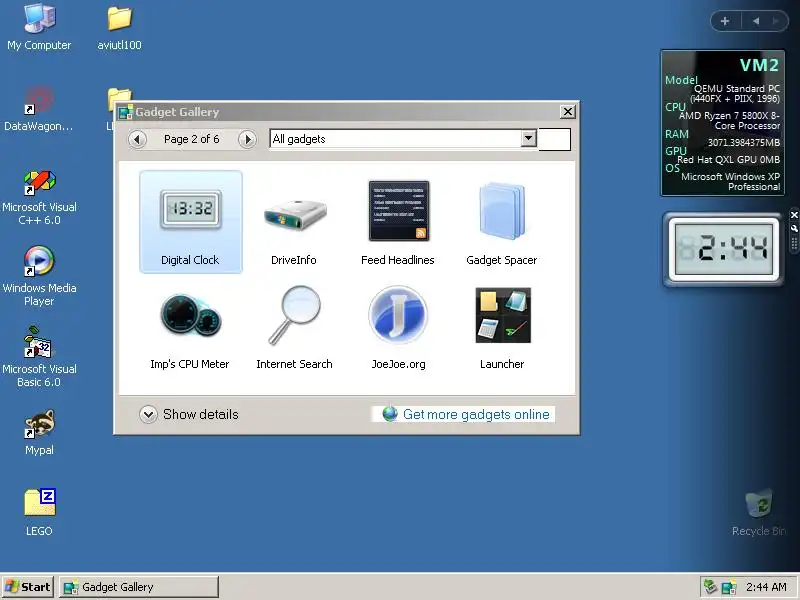Click the gadget search box
The width and height of the screenshot is (800, 600).
point(555,139)
